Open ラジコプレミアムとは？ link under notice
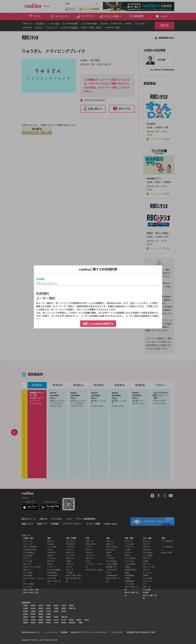 [x=93, y=100]
